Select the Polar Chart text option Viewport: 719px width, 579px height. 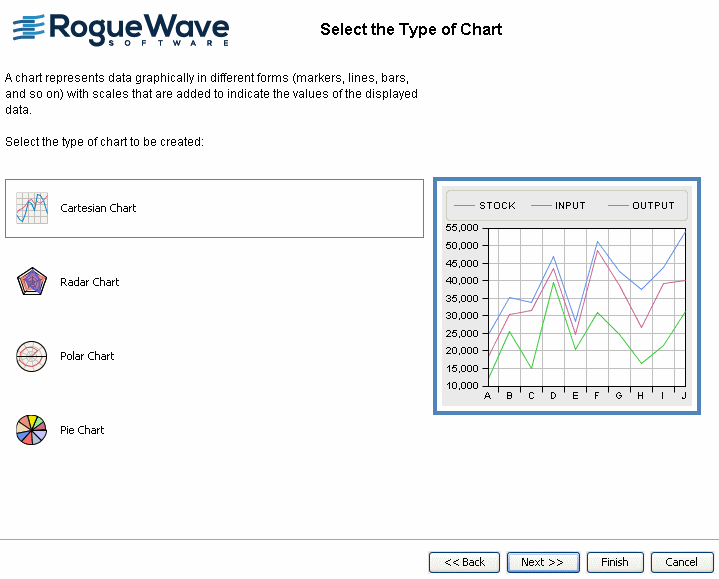tap(87, 356)
